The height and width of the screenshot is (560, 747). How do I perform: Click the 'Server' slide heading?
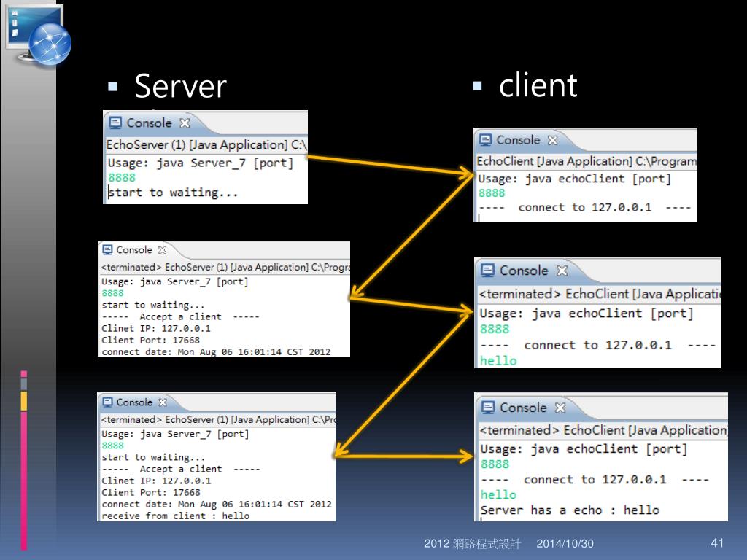click(x=181, y=86)
